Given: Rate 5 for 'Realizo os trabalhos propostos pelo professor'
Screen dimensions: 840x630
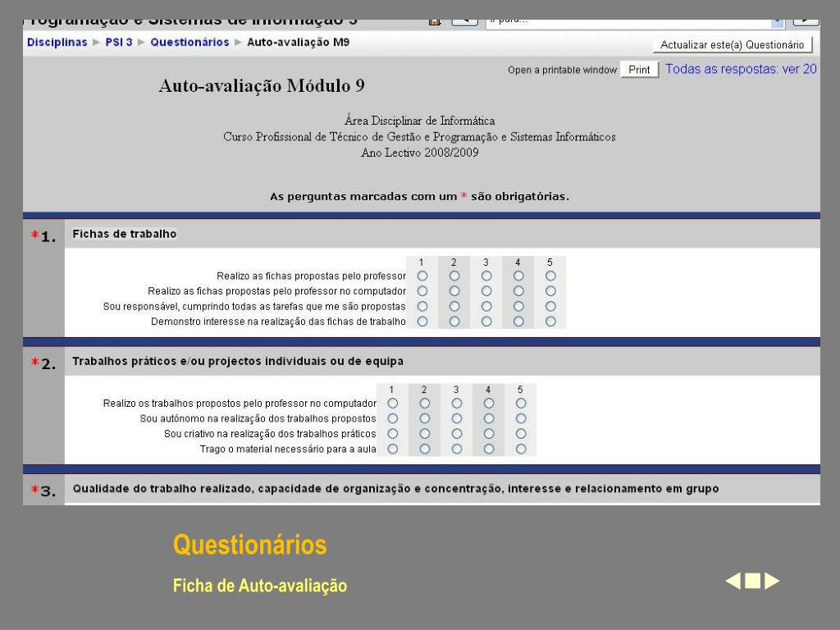Looking at the screenshot, I should (521, 404).
